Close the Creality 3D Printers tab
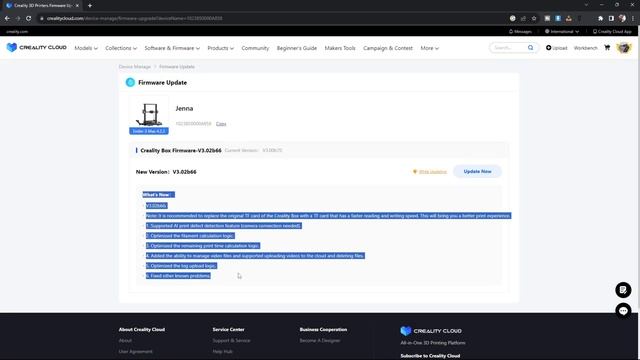 coord(77,6)
